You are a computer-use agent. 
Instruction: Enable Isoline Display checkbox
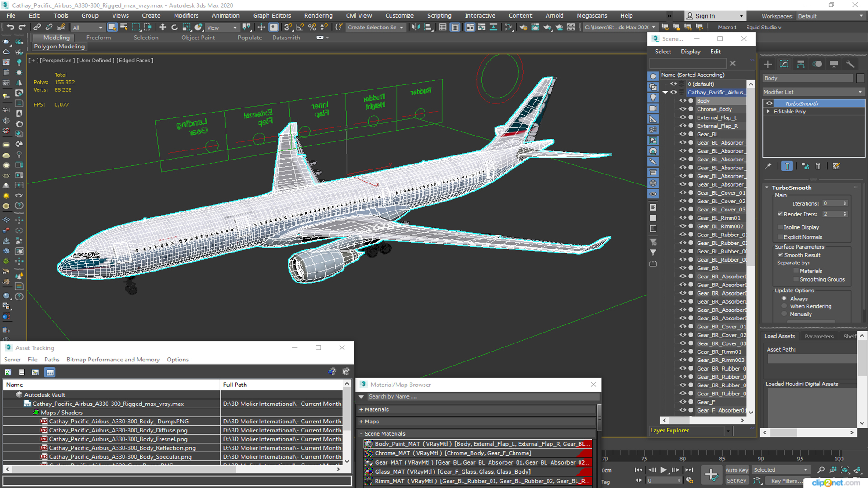coord(780,227)
